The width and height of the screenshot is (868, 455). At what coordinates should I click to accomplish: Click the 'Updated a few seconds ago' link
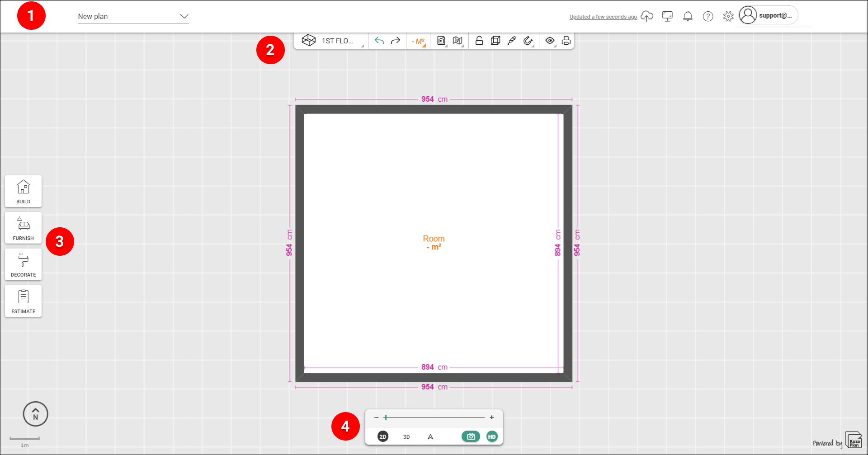pos(603,17)
